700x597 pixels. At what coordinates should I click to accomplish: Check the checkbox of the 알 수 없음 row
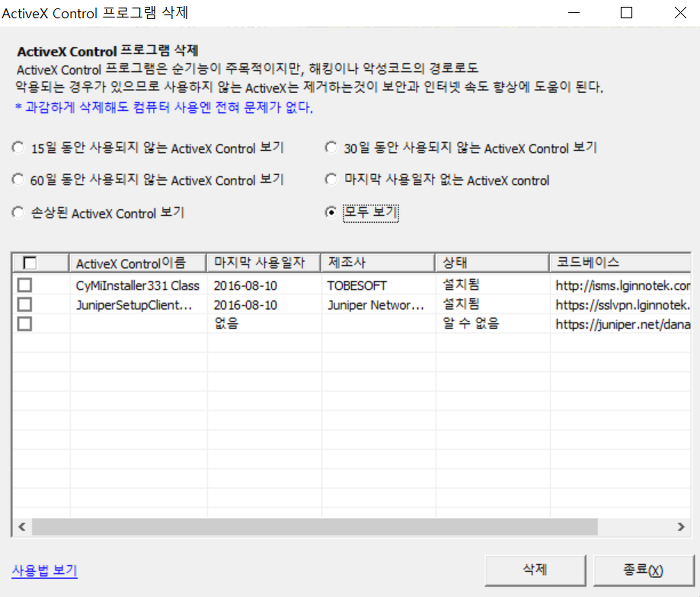[x=25, y=324]
